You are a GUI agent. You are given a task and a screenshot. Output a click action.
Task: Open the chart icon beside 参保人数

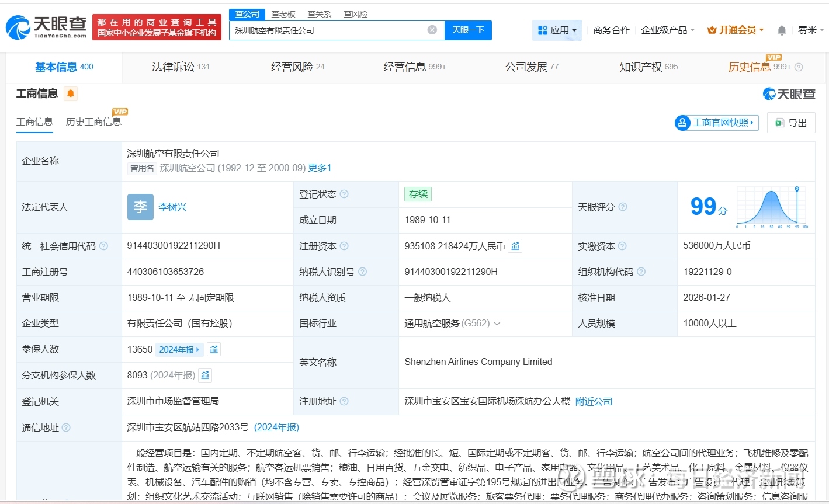[214, 350]
